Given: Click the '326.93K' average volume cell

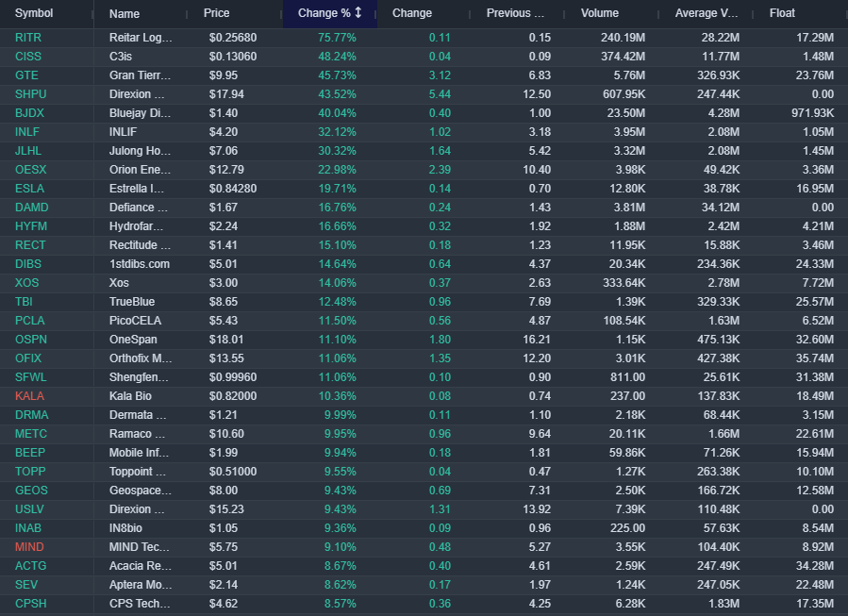Looking at the screenshot, I should click(718, 75).
